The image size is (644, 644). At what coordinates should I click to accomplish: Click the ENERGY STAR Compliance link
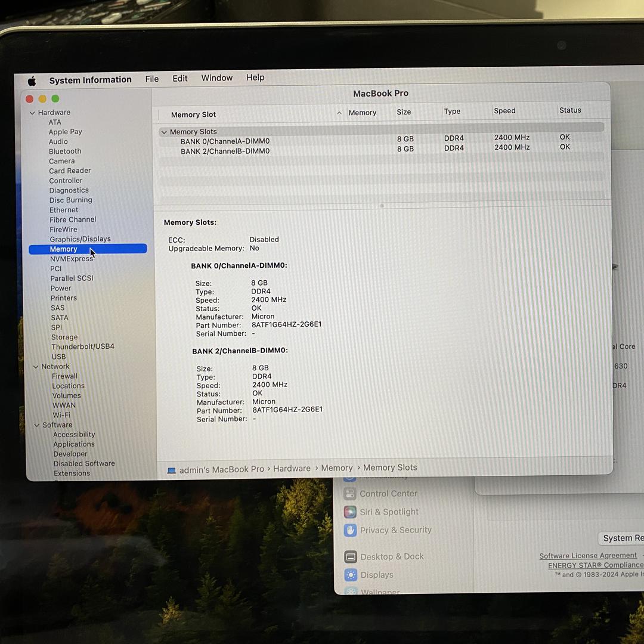(x=595, y=565)
